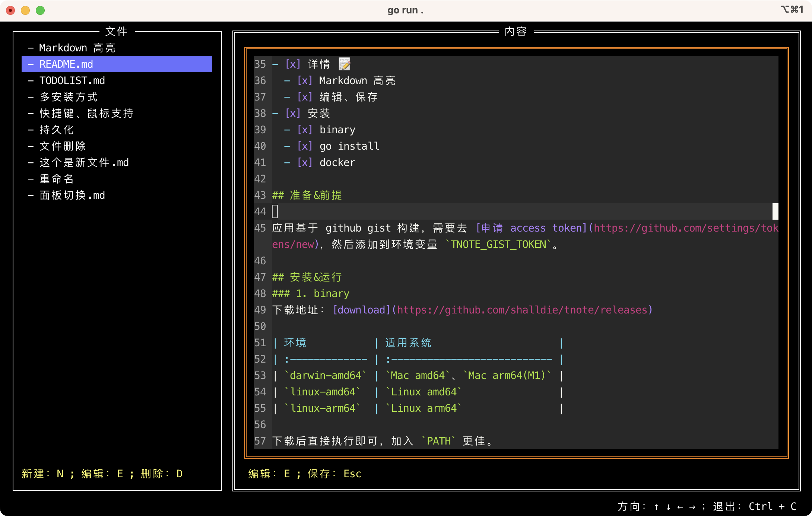Open 这个是新文件.md from the file list
Image resolution: width=812 pixels, height=516 pixels.
click(x=83, y=162)
